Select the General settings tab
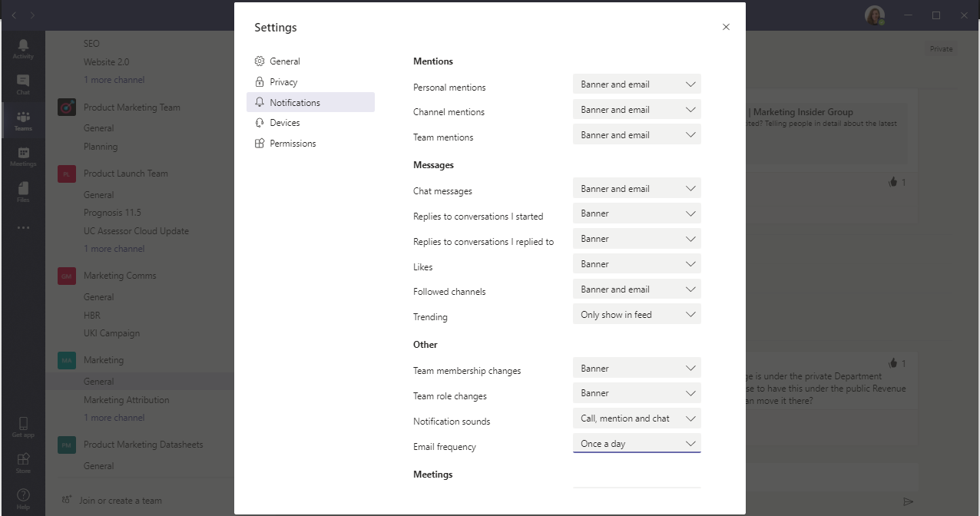 click(x=285, y=61)
